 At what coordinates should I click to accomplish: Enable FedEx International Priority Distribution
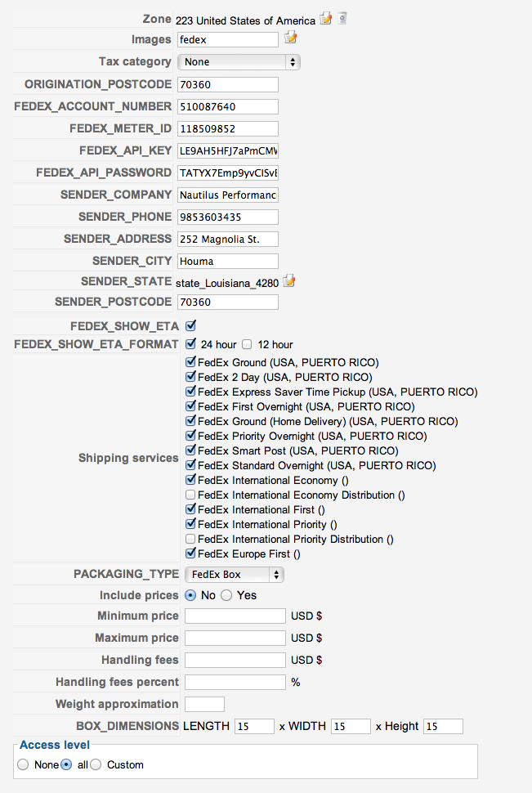click(x=190, y=539)
